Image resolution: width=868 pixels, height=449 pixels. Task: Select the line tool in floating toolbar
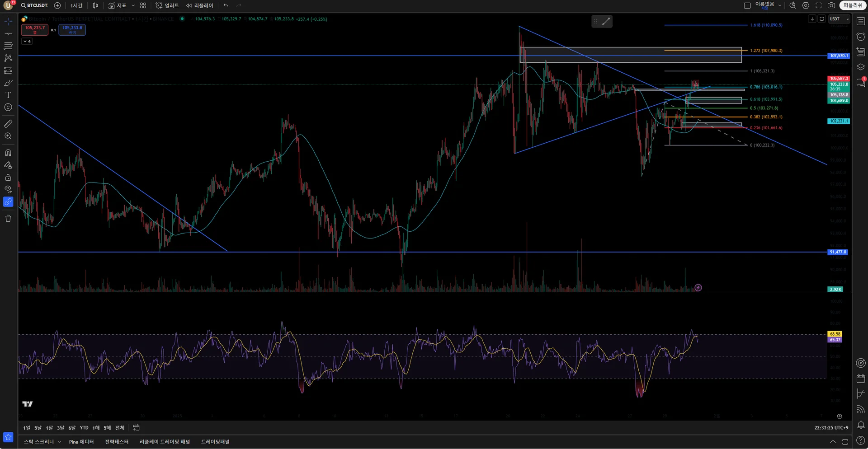click(x=606, y=21)
